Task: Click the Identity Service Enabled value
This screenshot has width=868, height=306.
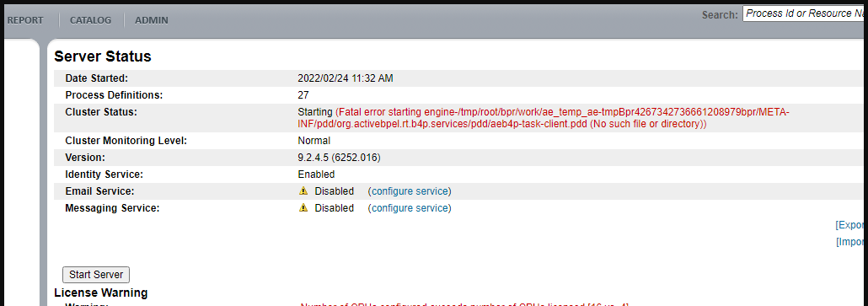Action: 316,174
